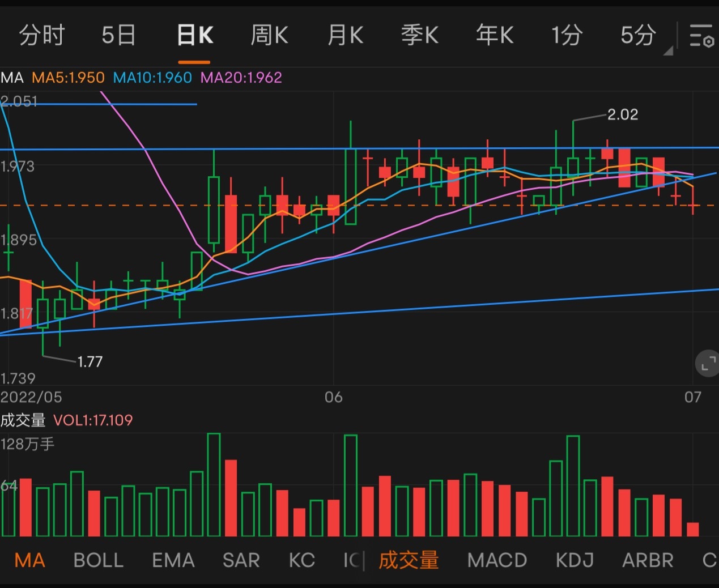The height and width of the screenshot is (588, 719).
Task: Select the 月K tab
Action: 345,36
